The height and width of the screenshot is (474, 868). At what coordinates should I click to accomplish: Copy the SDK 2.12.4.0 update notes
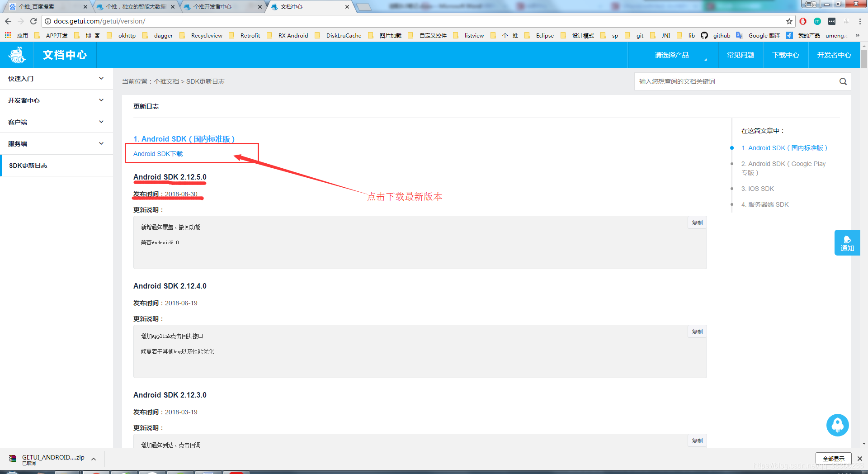point(697,332)
